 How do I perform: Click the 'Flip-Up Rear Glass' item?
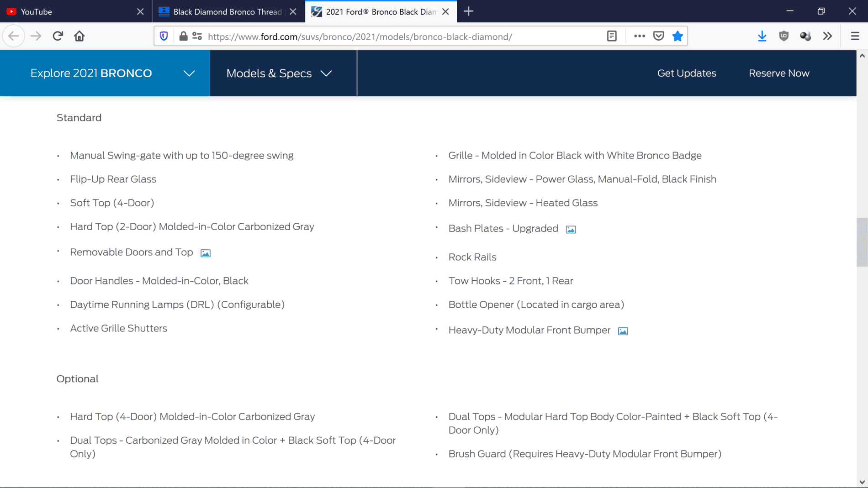[x=113, y=179]
